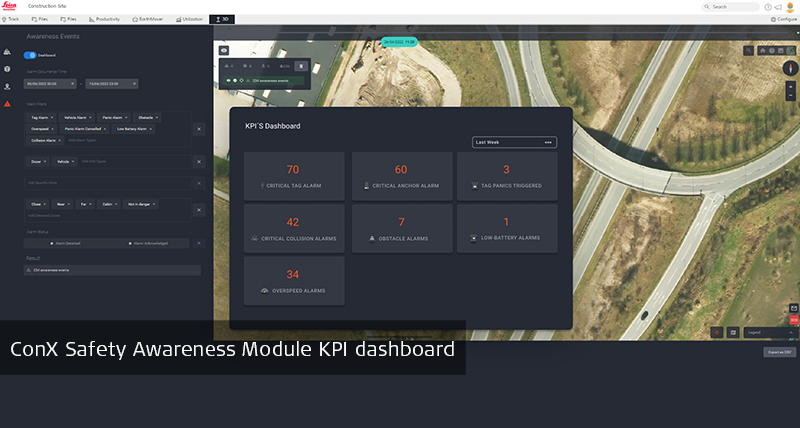Screen dimensions: 800x428
Task: Click the map search magnifier icon
Action: tap(749, 50)
